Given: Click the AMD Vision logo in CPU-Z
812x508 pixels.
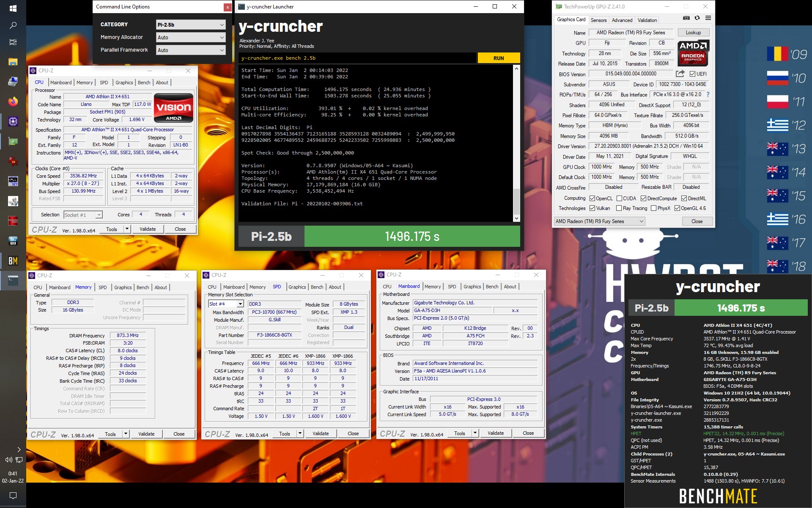Looking at the screenshot, I should point(173,108).
